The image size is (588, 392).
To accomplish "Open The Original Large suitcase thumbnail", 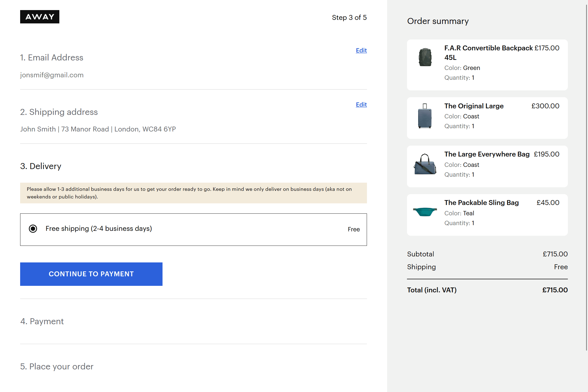I will click(425, 116).
